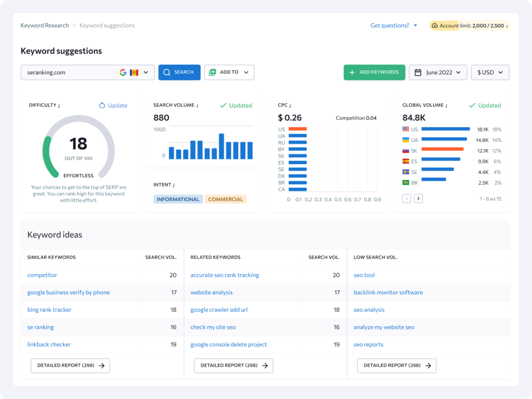This screenshot has height=399, width=532.
Task: Click the green ADD KEYWORDS button
Action: click(374, 72)
